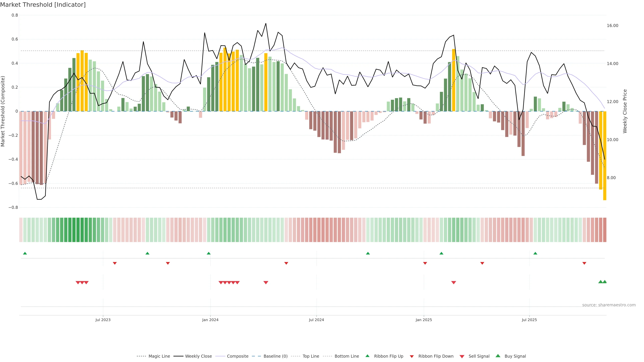The width and height of the screenshot is (644, 362).
Task: Click the last red Ribbon Flip Down marker
Action: pos(584,263)
